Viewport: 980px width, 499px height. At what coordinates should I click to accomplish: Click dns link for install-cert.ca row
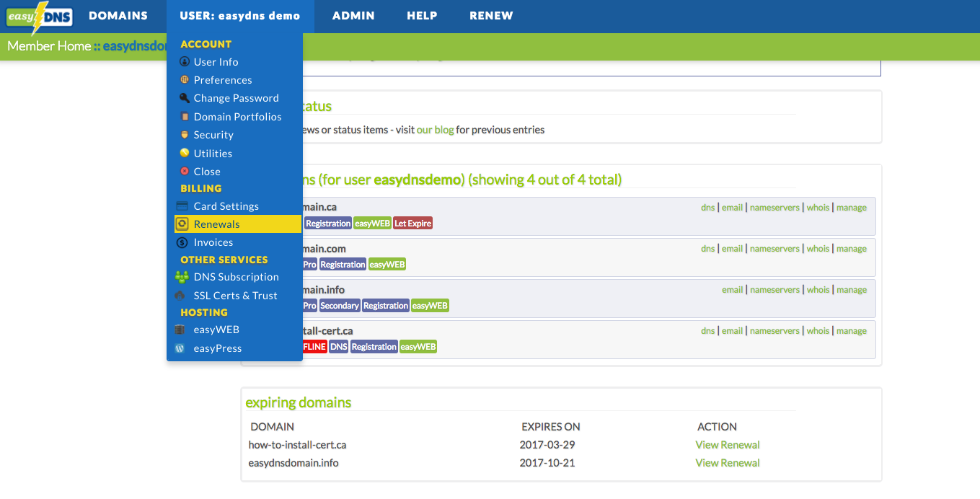point(707,330)
